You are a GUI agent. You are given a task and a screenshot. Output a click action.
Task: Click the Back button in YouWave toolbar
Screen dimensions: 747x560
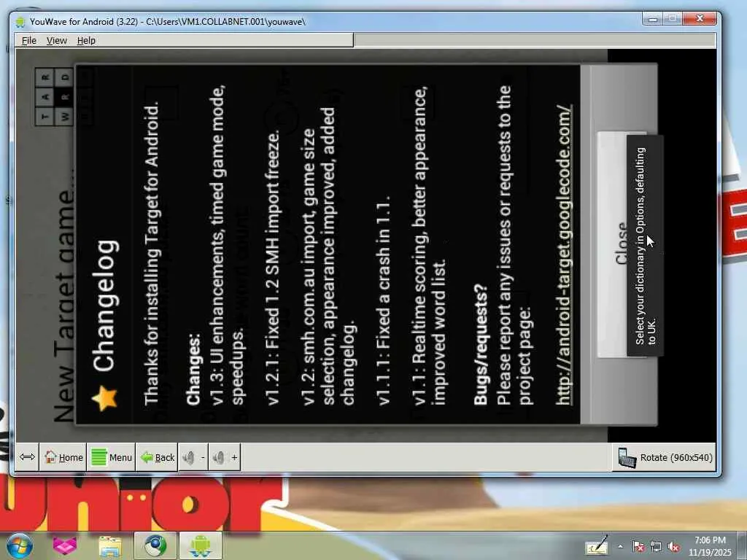point(158,457)
